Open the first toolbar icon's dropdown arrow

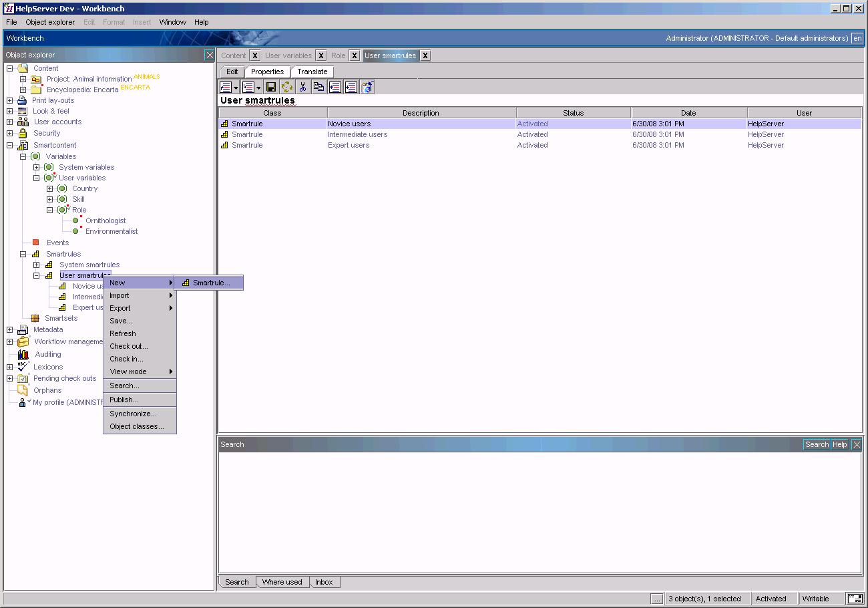click(x=234, y=87)
